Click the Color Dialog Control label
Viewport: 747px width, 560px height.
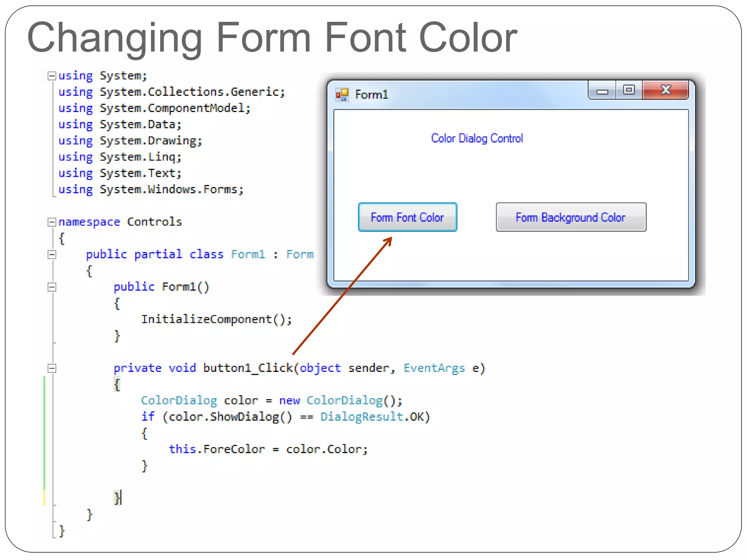pyautogui.click(x=477, y=139)
